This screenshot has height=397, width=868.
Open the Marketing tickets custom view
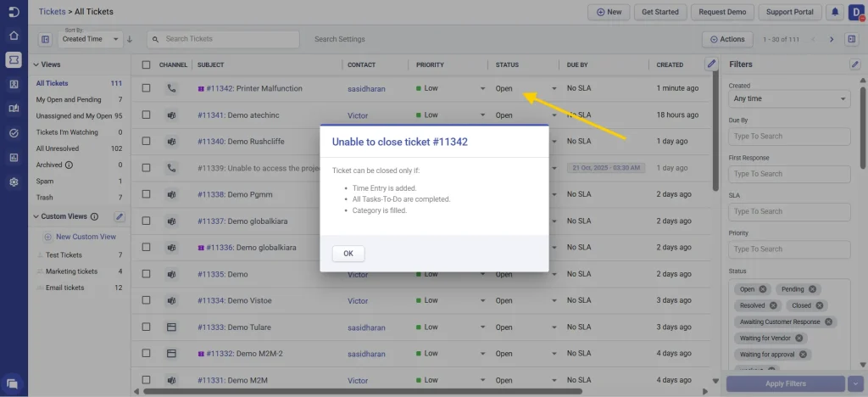[x=71, y=271]
